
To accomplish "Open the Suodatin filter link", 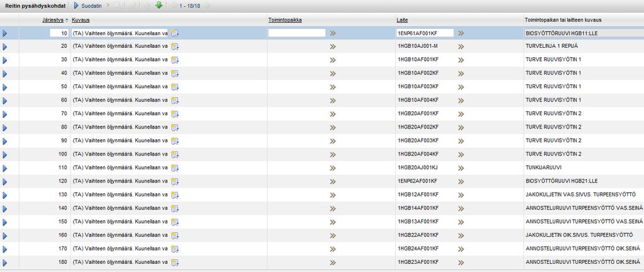I will 91,6.
